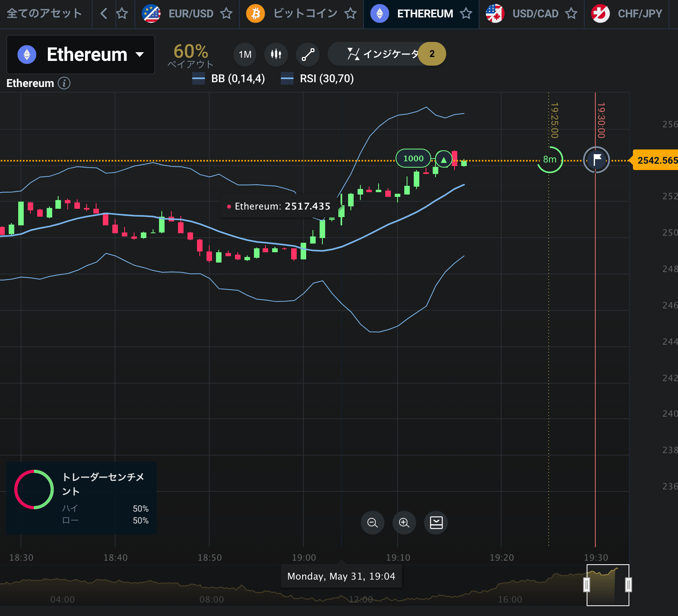This screenshot has width=678, height=616.
Task: Toggle favorite star for ビットコイン
Action: [350, 14]
